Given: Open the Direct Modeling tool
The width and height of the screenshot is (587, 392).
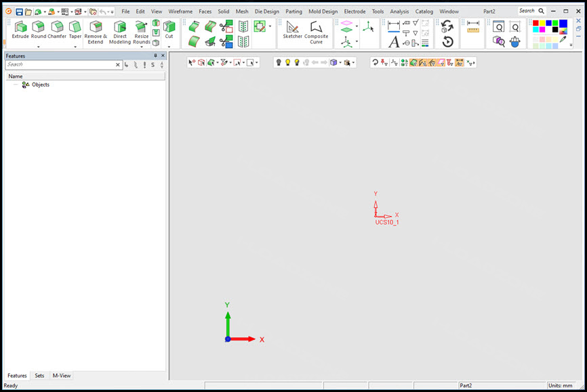Looking at the screenshot, I should click(x=120, y=32).
